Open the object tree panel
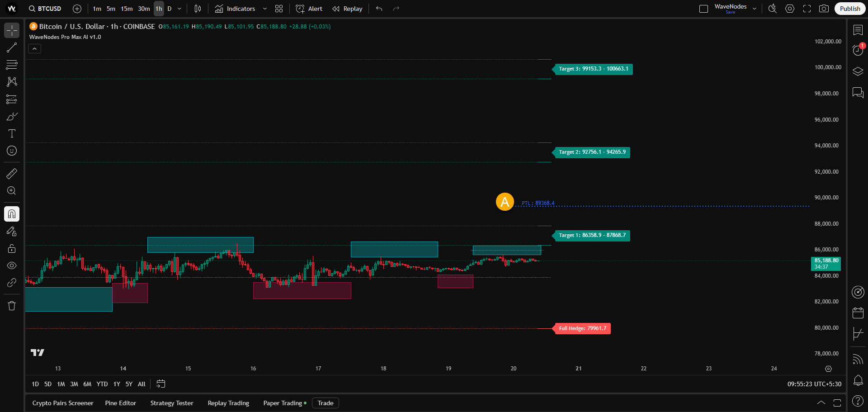The image size is (868, 412). pyautogui.click(x=858, y=71)
